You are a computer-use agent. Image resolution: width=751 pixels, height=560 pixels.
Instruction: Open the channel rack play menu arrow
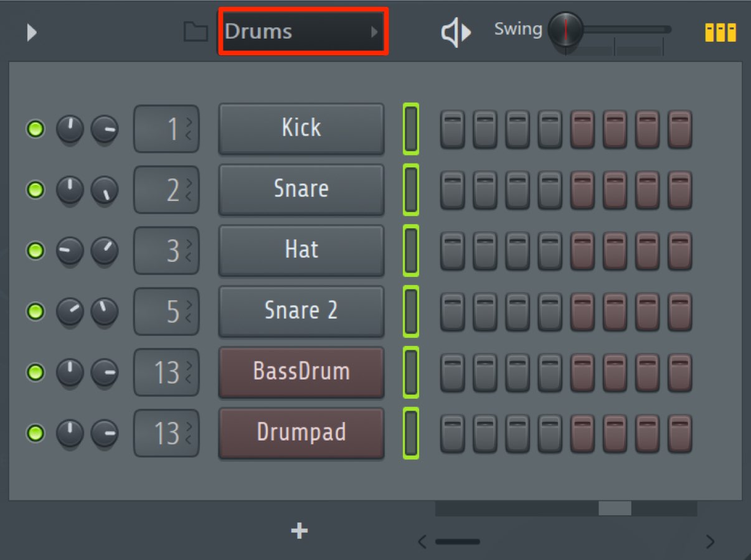[x=32, y=32]
